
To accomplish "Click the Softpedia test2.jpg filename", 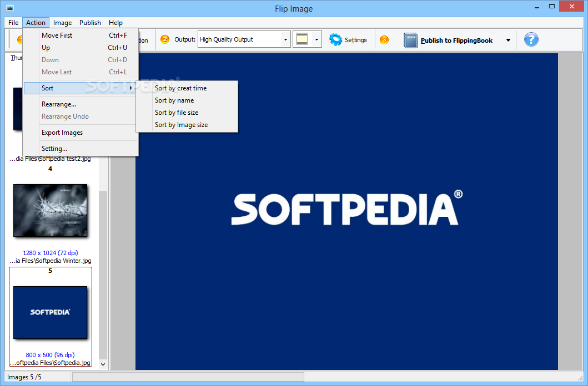I will click(51, 159).
